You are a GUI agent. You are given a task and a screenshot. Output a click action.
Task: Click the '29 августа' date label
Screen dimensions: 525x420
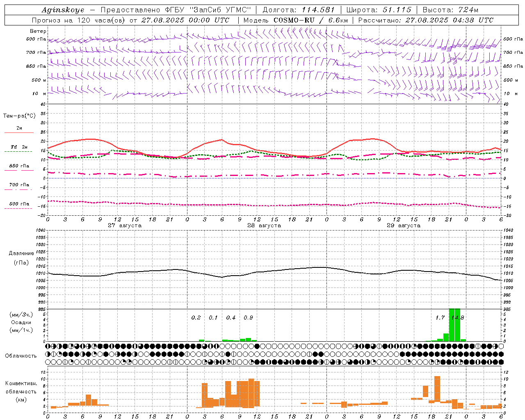click(404, 226)
